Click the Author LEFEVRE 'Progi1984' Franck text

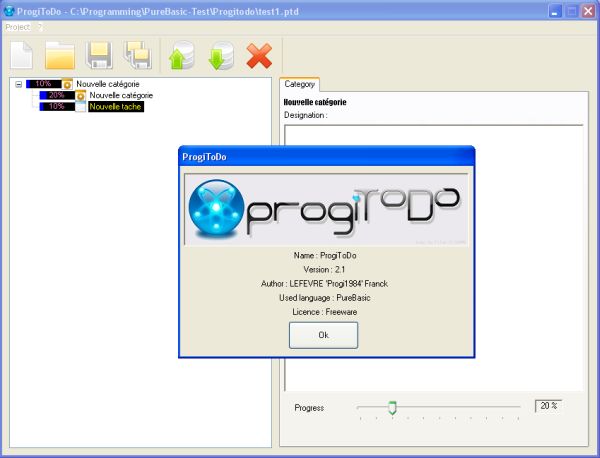[324, 284]
